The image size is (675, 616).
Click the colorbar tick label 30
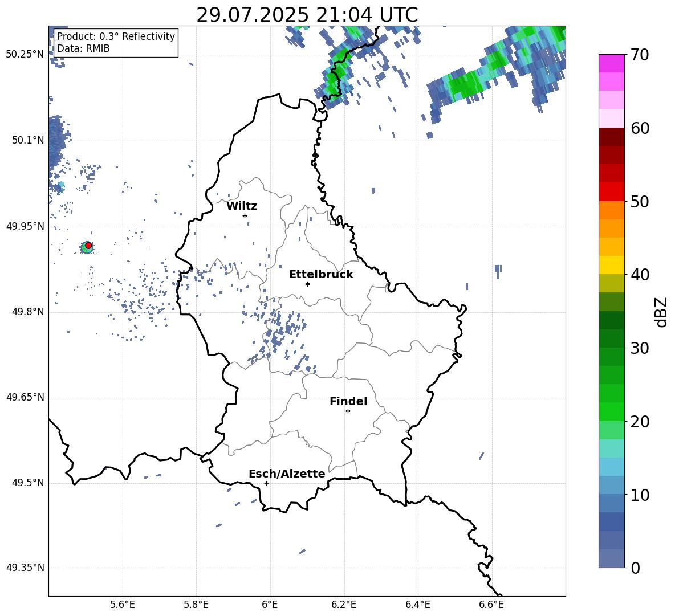(640, 348)
